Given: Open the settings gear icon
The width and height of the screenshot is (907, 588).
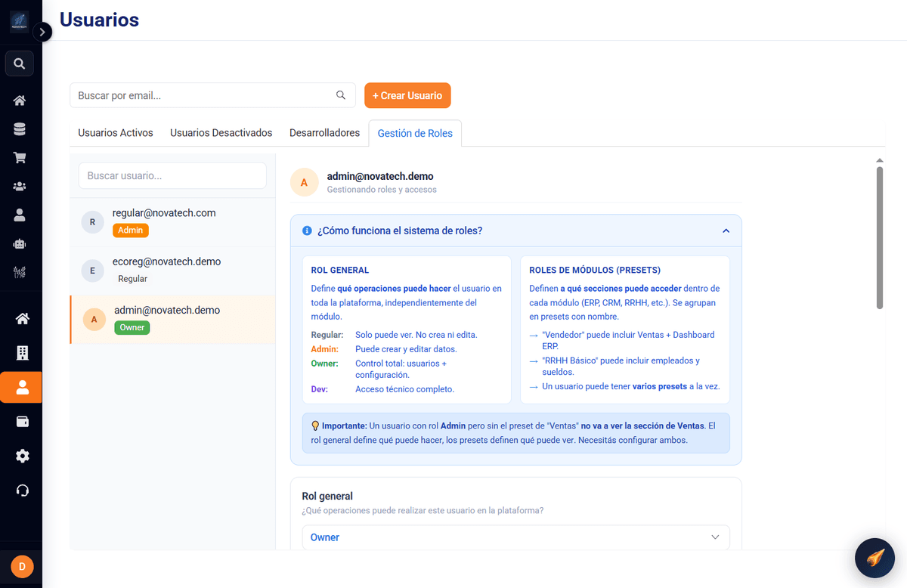Looking at the screenshot, I should [22, 456].
